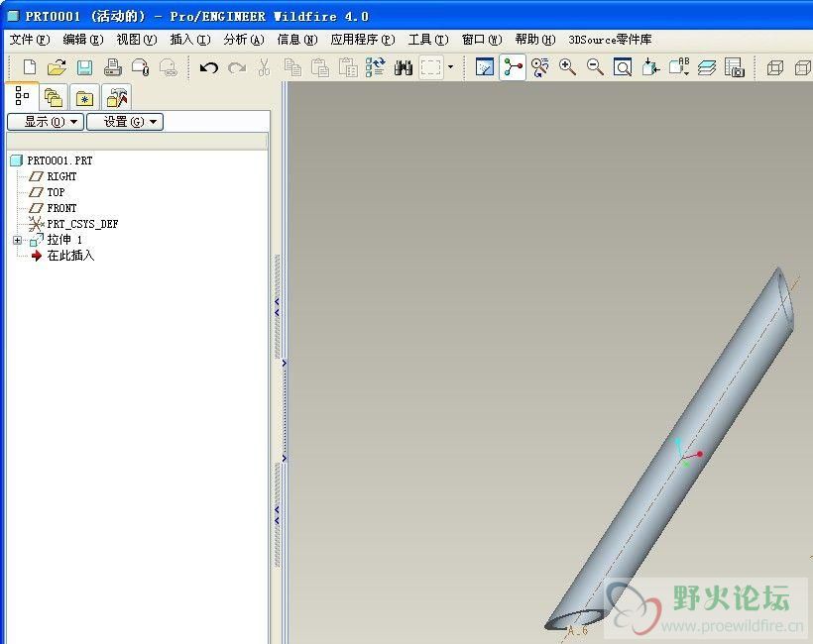Zoom out with the magnifier minus icon

pos(595,67)
